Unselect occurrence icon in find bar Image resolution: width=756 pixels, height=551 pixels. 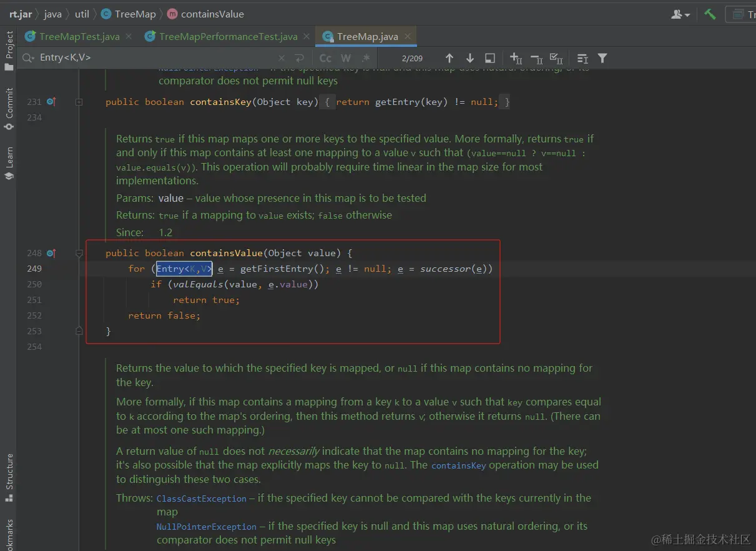[x=536, y=58]
